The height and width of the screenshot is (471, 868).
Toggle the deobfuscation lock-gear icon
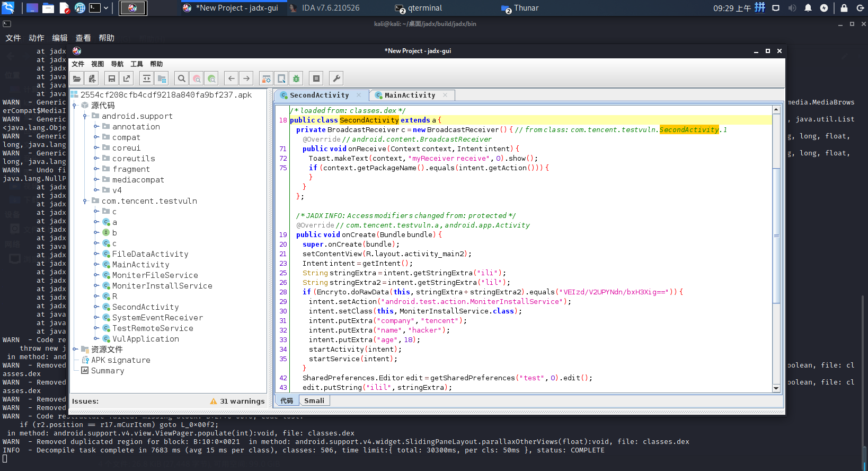coord(267,78)
